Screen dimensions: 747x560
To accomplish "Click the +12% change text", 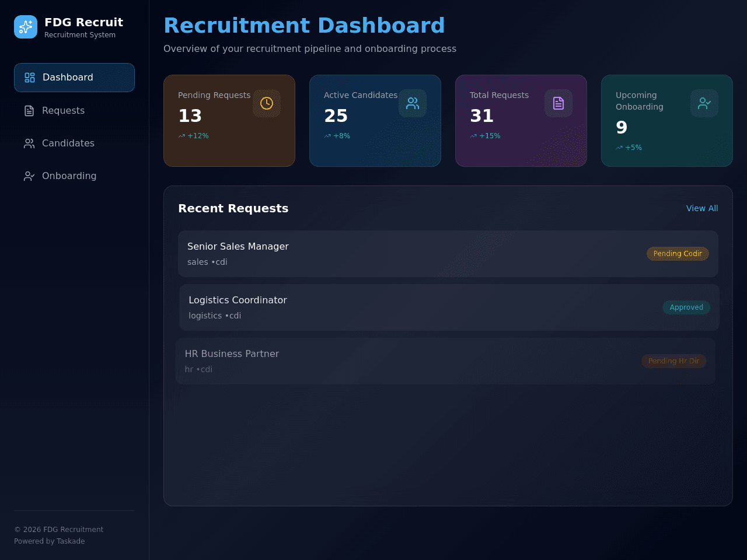I will [x=198, y=136].
